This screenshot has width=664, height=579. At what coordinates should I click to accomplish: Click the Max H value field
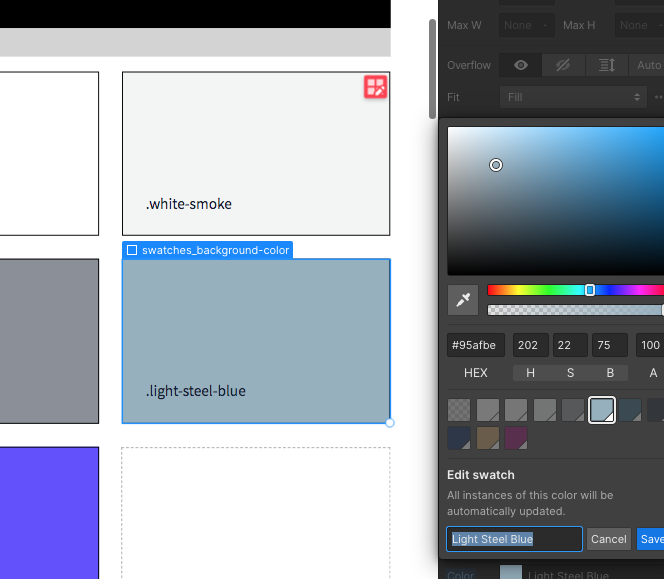[639, 25]
